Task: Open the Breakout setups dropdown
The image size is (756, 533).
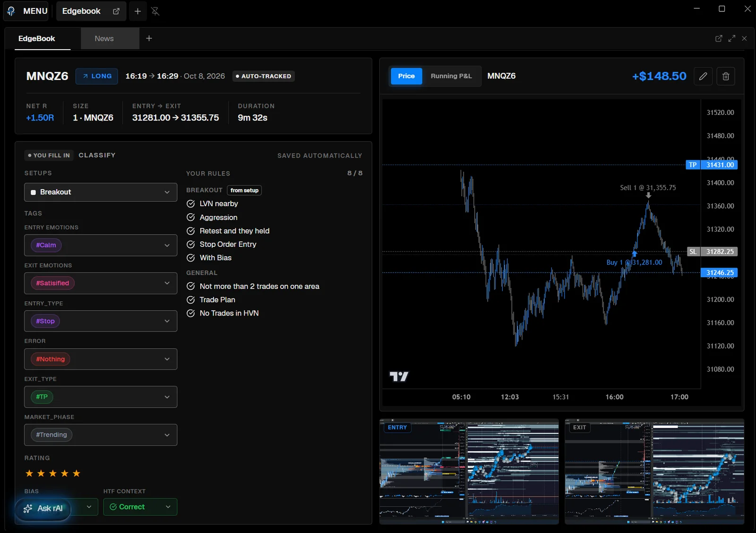Action: click(x=101, y=192)
